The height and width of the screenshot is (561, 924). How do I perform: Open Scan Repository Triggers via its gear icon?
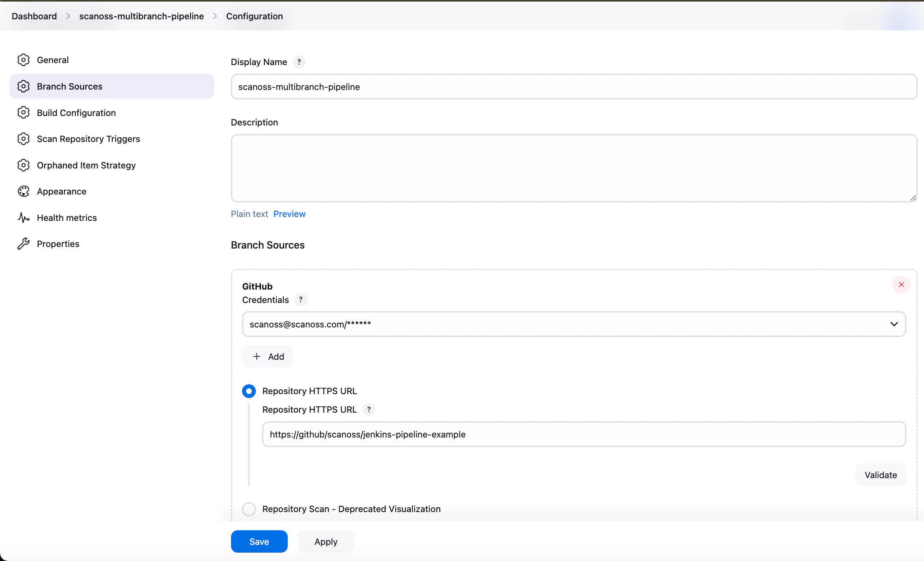tap(24, 138)
